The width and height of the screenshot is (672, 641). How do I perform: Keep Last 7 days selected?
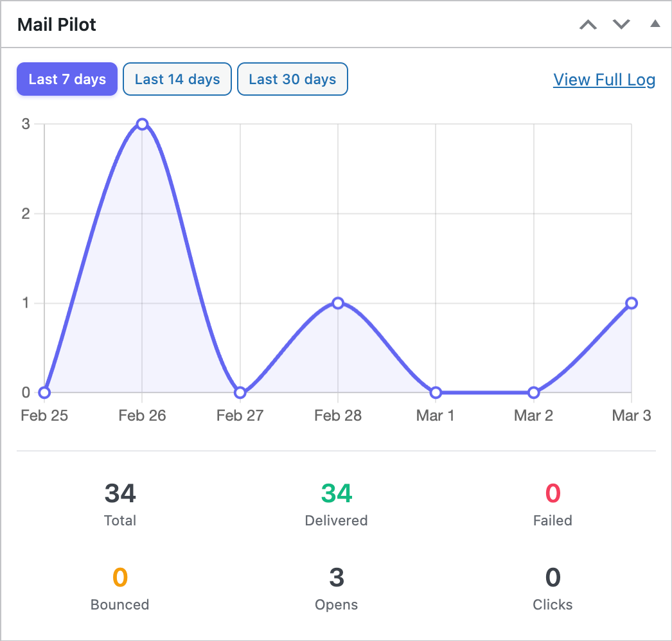[x=67, y=79]
